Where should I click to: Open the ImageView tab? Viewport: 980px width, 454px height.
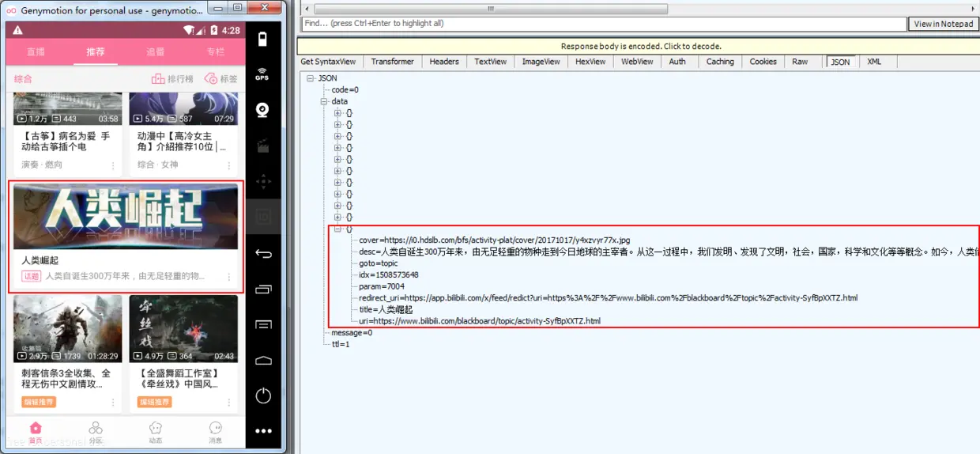tap(541, 62)
